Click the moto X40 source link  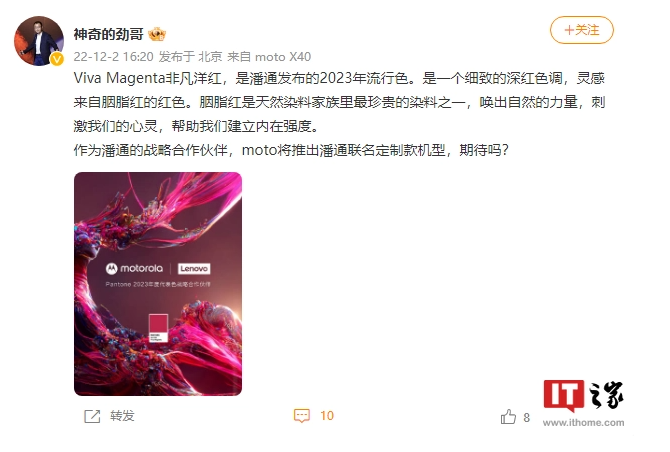(x=283, y=56)
